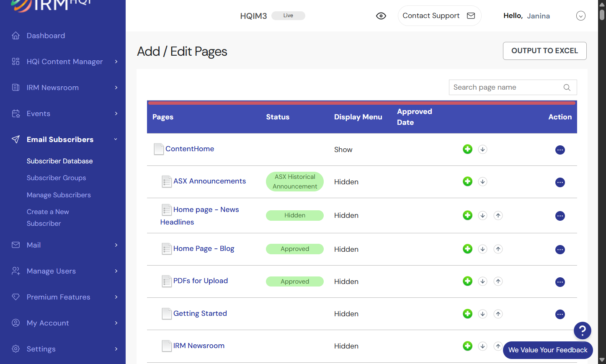
Task: Click the Search page name field
Action: coord(513,87)
